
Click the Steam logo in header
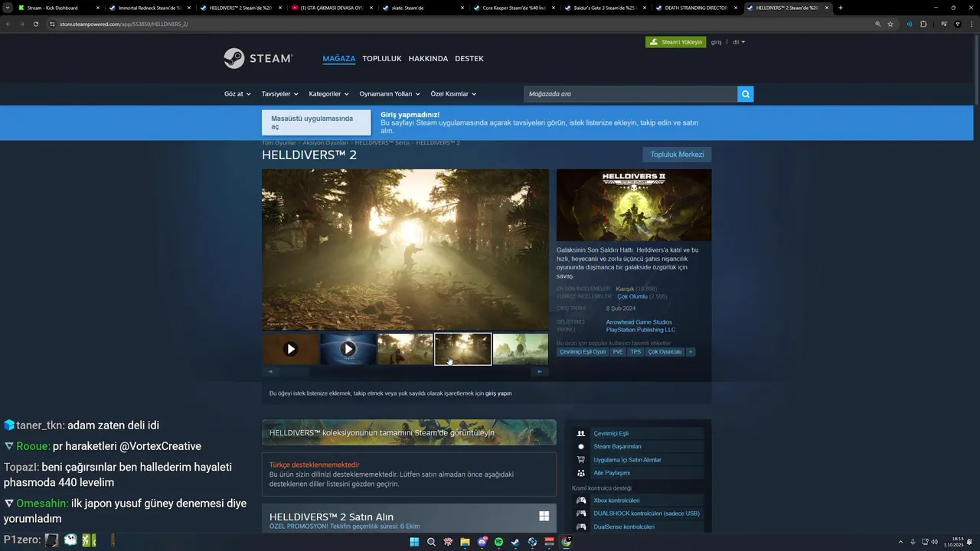coord(258,58)
